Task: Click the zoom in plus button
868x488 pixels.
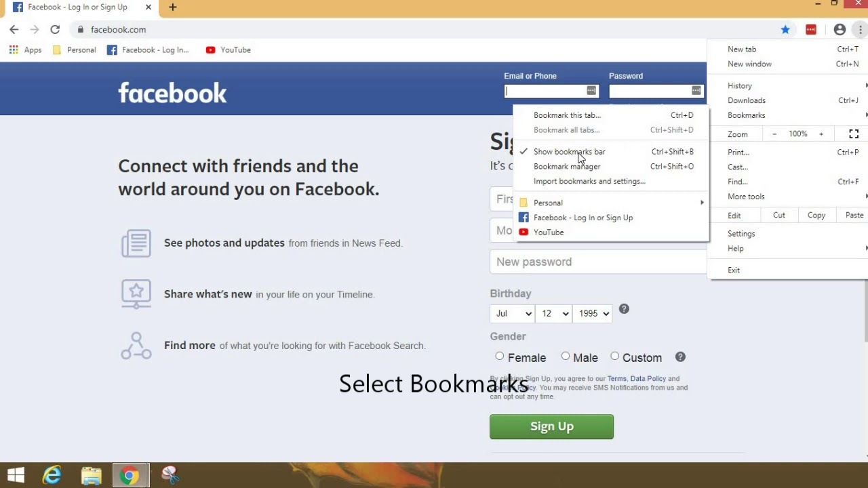Action: [821, 134]
